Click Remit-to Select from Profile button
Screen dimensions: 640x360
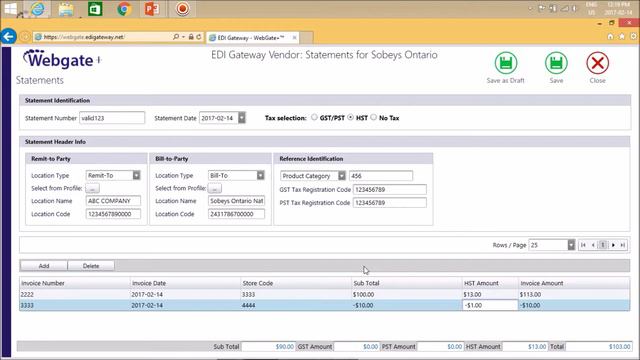tap(92, 189)
